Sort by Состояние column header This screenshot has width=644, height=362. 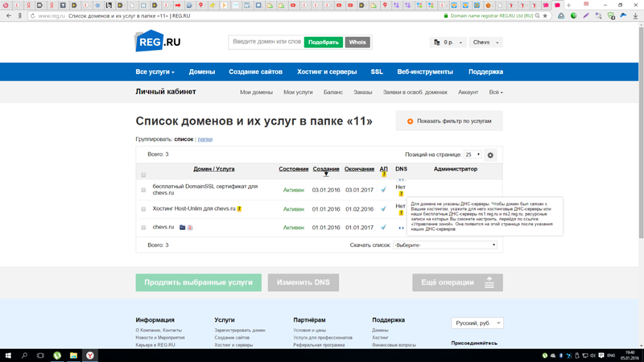pos(294,169)
